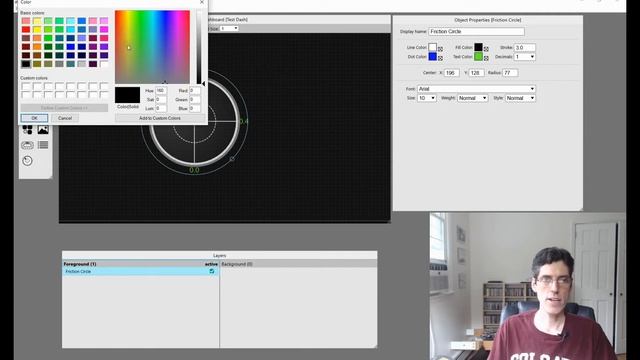
Task: Open the green Text Color swatch
Action: (478, 57)
